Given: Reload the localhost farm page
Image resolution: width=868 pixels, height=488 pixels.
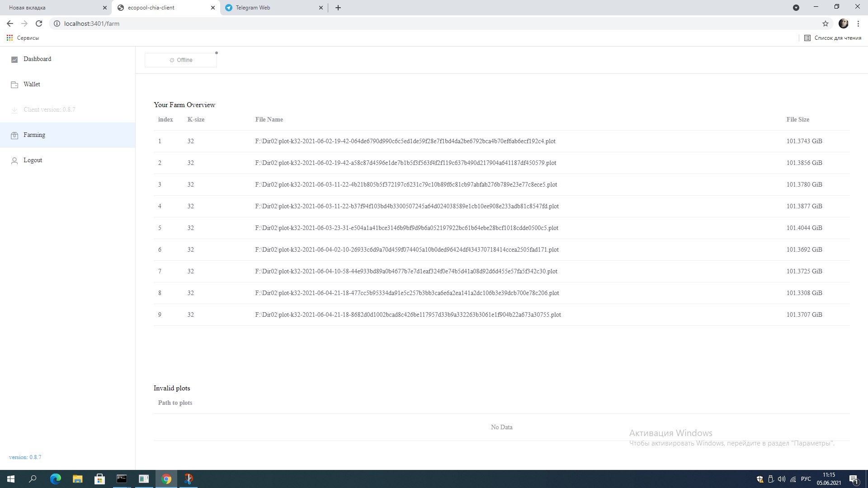Looking at the screenshot, I should tap(39, 23).
